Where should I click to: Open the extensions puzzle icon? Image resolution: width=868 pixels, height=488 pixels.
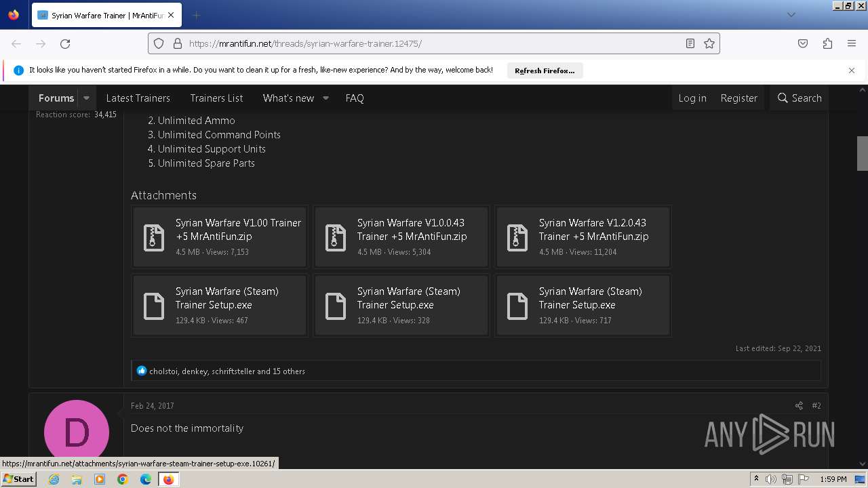[827, 43]
